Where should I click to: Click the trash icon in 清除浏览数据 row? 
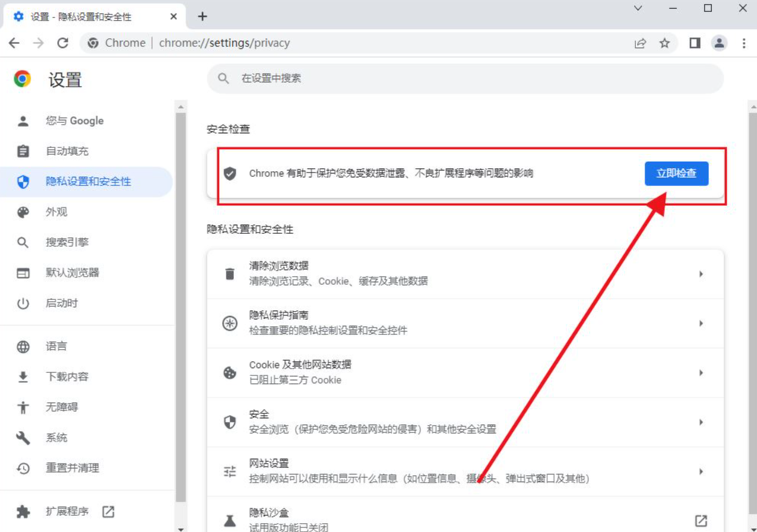(230, 274)
